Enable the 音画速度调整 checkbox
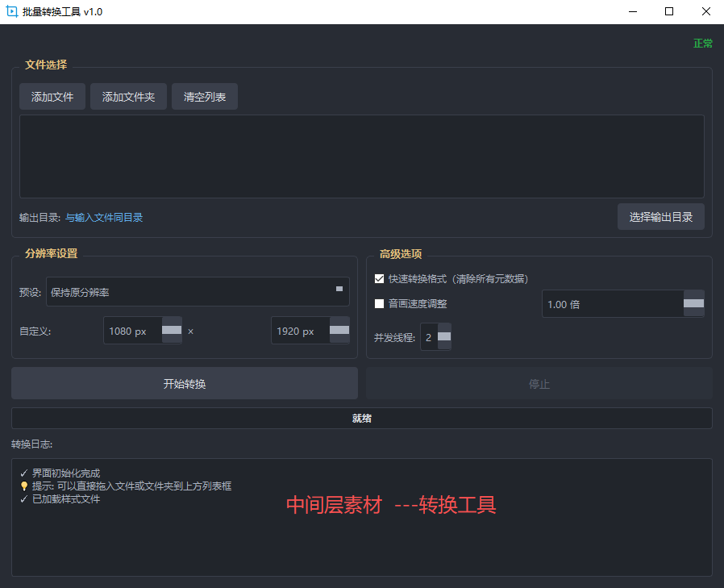Image resolution: width=724 pixels, height=588 pixels. click(x=380, y=304)
